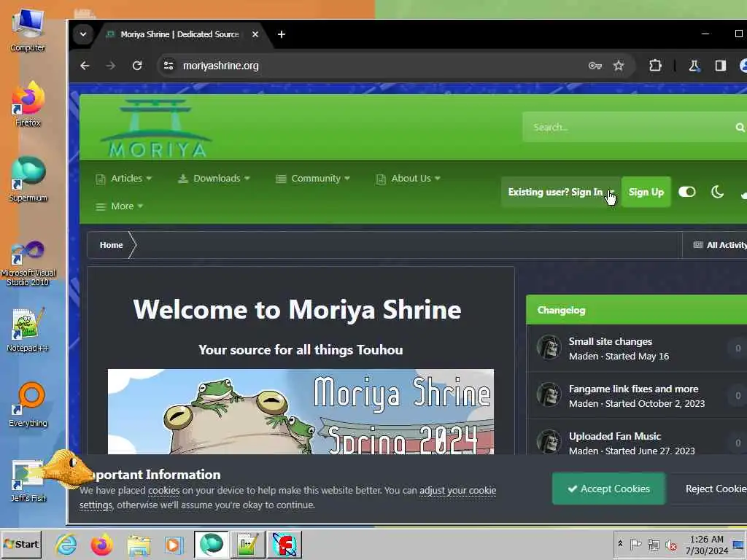This screenshot has height=560, width=747.
Task: Toggle the theme switch next to Sign Up
Action: tap(687, 192)
